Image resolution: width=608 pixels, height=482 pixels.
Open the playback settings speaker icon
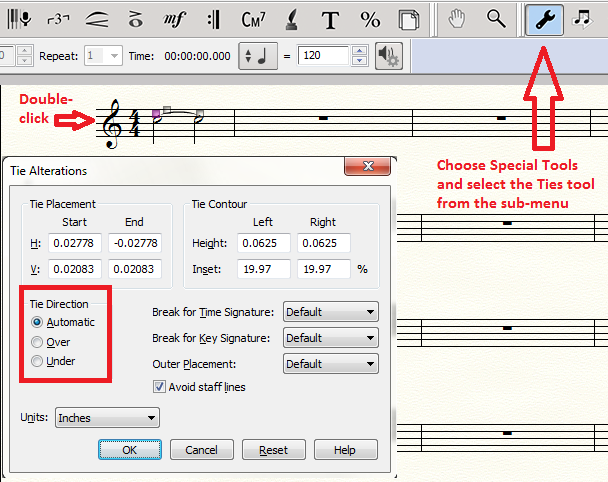coord(388,56)
